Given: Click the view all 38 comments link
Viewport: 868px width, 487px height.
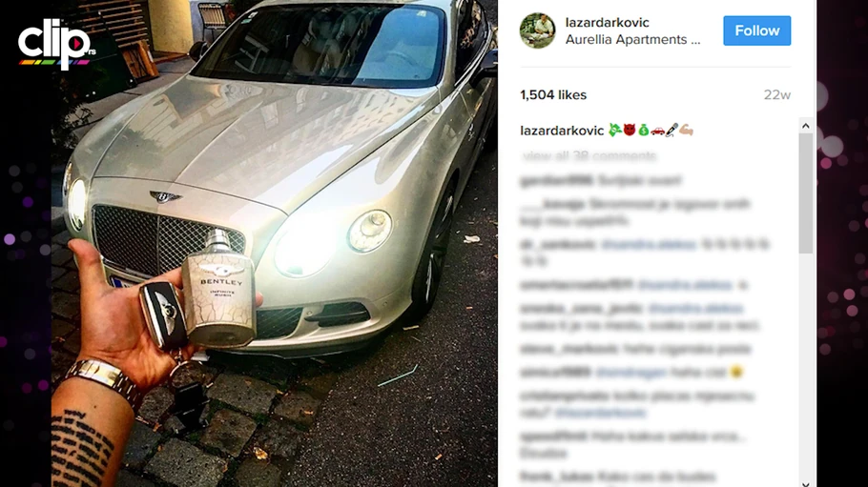Looking at the screenshot, I should 589,156.
